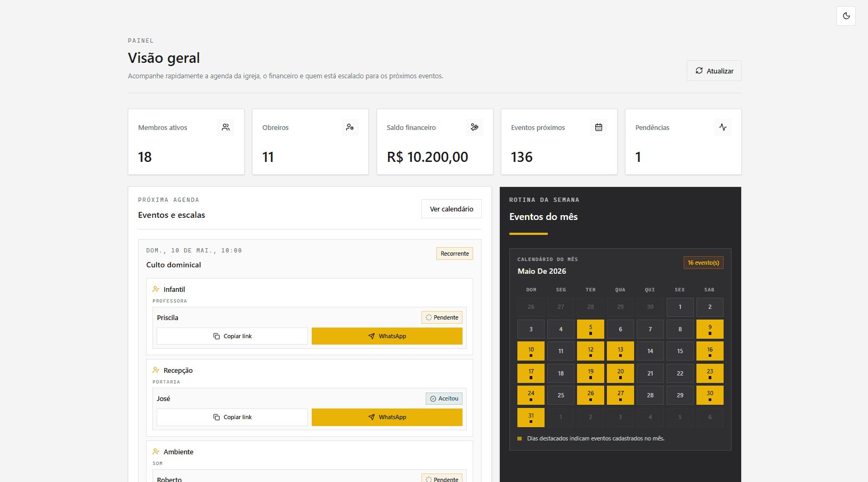Select May 23 in the calendar
868x482 pixels.
tap(710, 373)
